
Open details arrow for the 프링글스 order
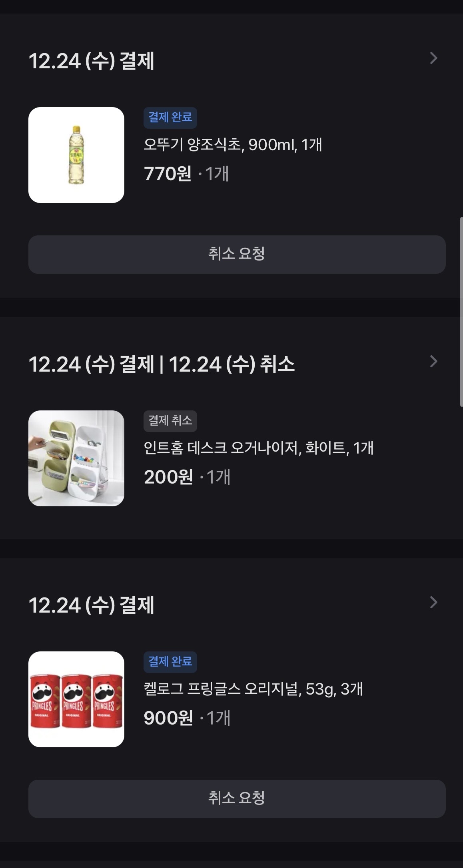tap(433, 602)
